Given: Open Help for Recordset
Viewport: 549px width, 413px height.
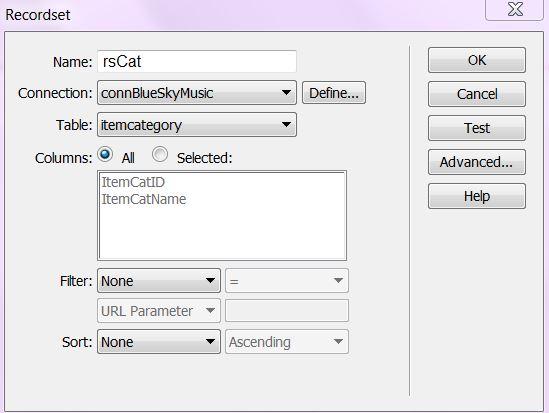Looking at the screenshot, I should tap(477, 196).
